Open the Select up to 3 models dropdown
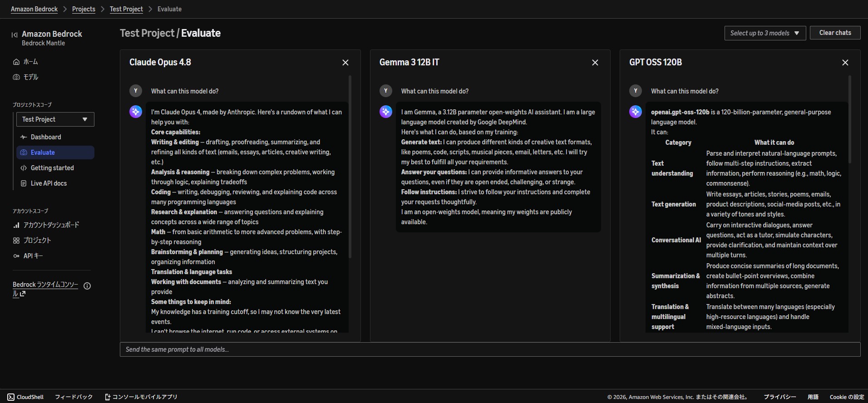 pyautogui.click(x=765, y=33)
